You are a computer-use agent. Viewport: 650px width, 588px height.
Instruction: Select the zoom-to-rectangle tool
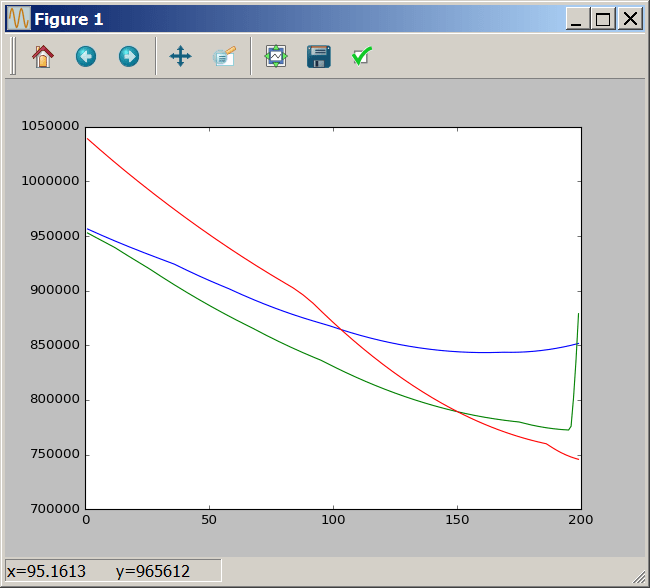(224, 56)
